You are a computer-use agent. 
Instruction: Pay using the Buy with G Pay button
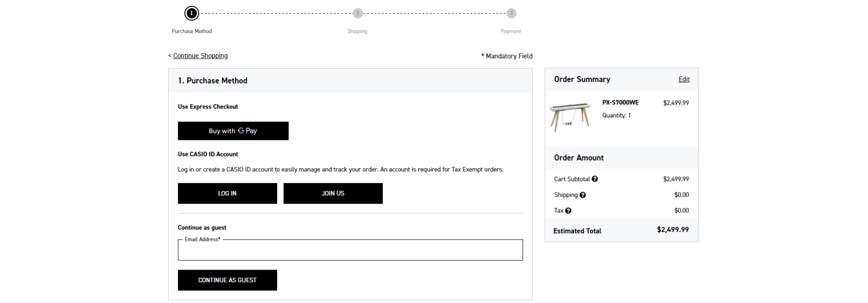tap(233, 131)
